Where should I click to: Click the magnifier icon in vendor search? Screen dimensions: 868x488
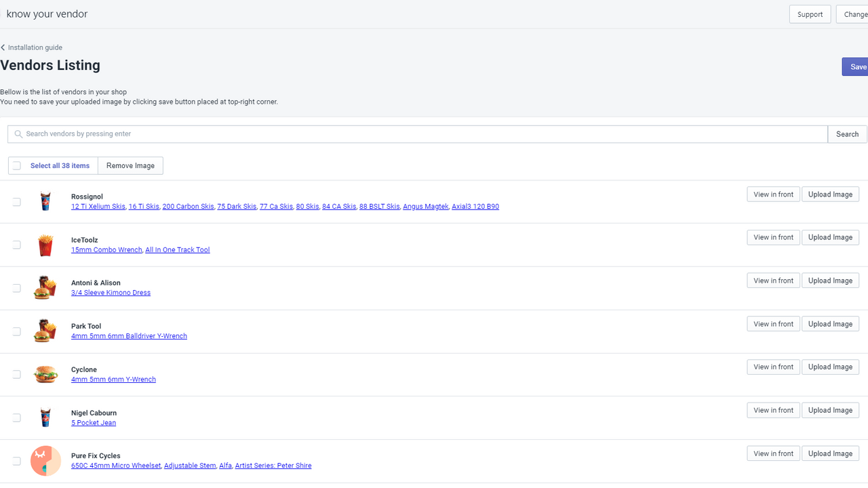[x=18, y=134]
